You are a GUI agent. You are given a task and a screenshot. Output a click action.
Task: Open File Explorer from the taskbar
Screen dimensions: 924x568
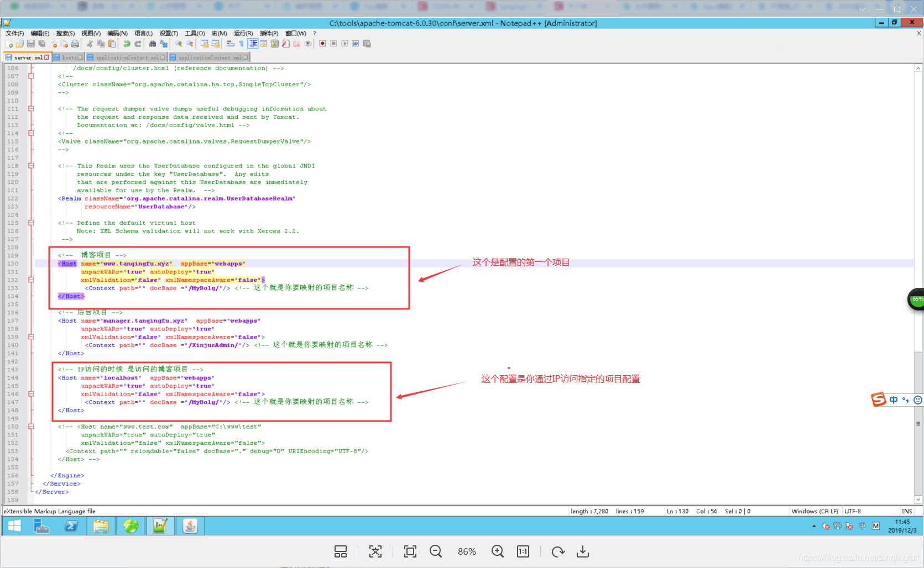coord(101,526)
